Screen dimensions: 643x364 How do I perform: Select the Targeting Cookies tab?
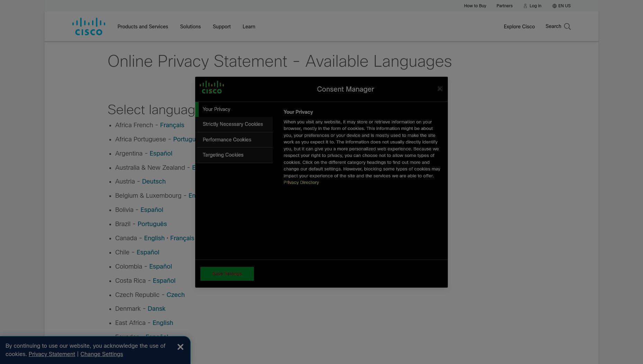point(234,155)
